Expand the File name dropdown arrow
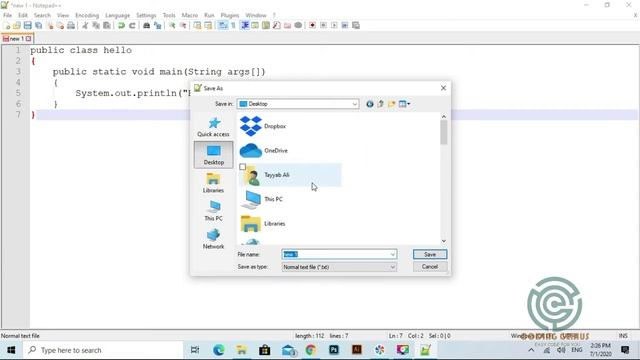Screen dimensions: 640x360 click(x=392, y=254)
